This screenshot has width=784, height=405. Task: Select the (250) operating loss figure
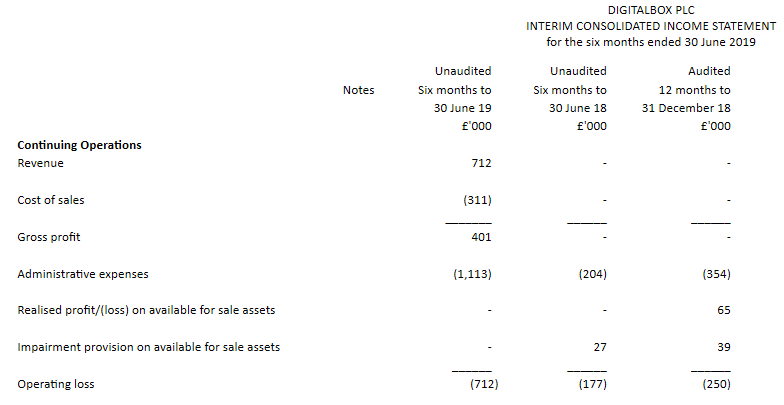pos(716,384)
